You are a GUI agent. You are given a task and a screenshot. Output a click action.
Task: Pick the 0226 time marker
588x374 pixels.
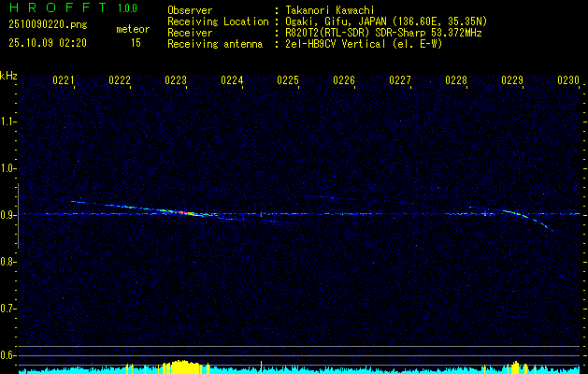[344, 81]
